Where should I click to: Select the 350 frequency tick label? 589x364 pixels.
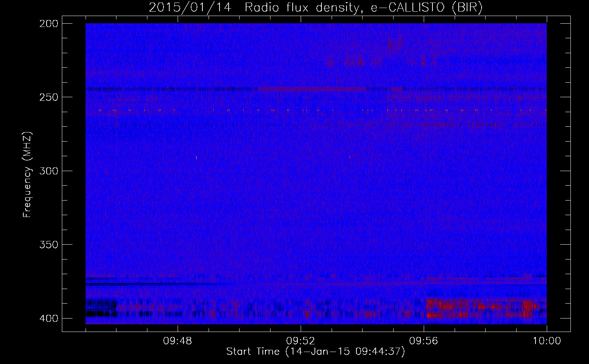(x=48, y=244)
